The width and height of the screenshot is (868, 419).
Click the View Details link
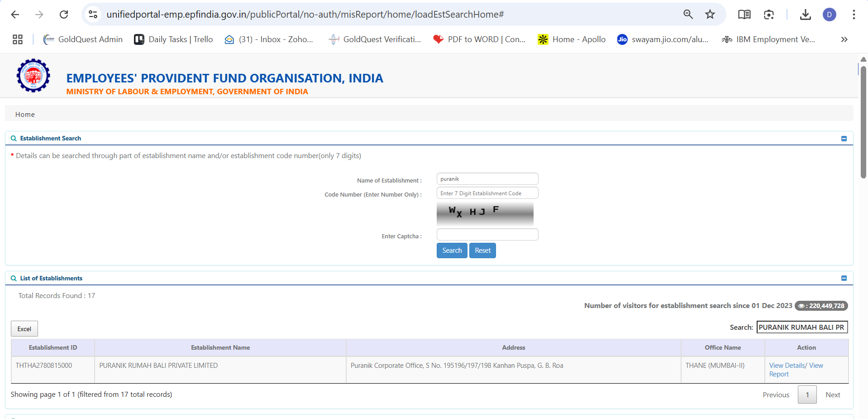point(787,366)
